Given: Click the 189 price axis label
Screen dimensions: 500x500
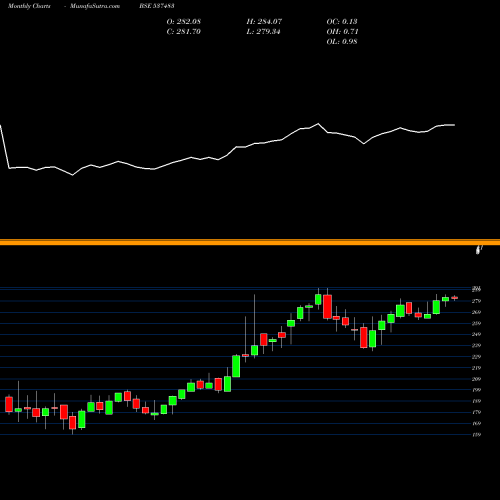Looking at the screenshot, I should pyautogui.click(x=477, y=401).
